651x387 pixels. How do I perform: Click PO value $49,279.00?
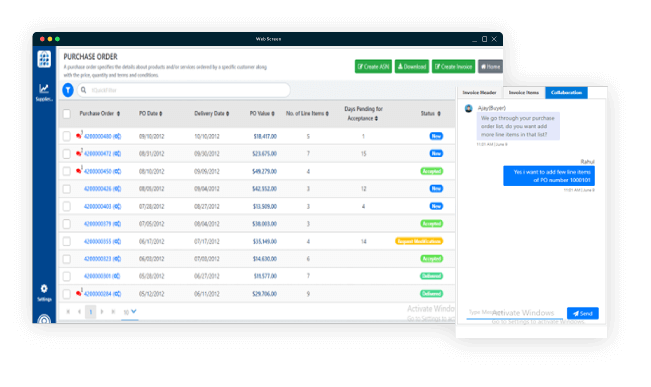tap(264, 171)
